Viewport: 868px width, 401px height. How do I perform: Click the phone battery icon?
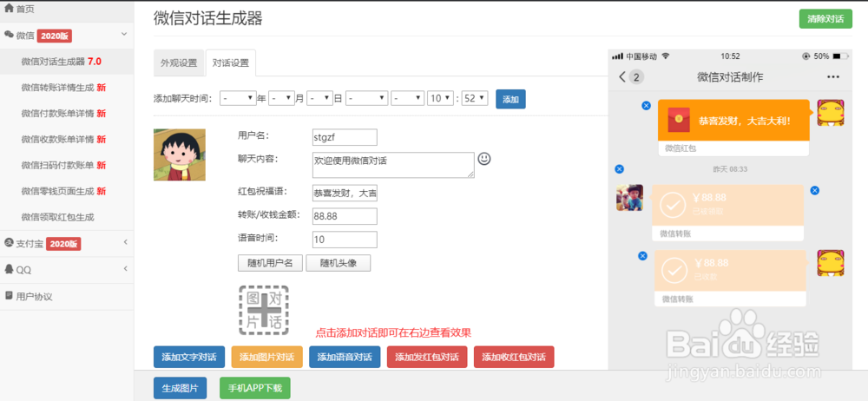(x=839, y=56)
